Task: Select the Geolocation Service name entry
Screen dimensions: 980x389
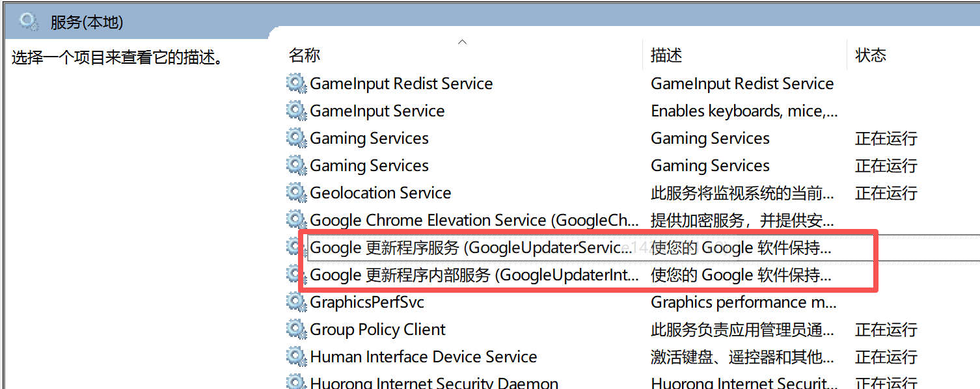Action: tap(381, 193)
